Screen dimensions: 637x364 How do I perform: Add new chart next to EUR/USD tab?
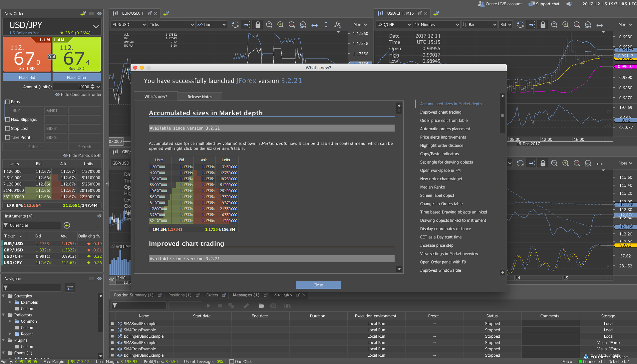pyautogui.click(x=166, y=13)
